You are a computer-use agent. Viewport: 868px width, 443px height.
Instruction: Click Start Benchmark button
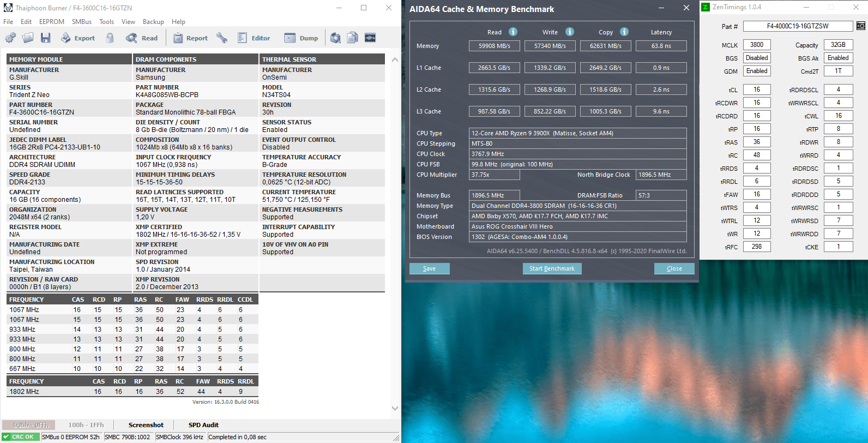552,268
